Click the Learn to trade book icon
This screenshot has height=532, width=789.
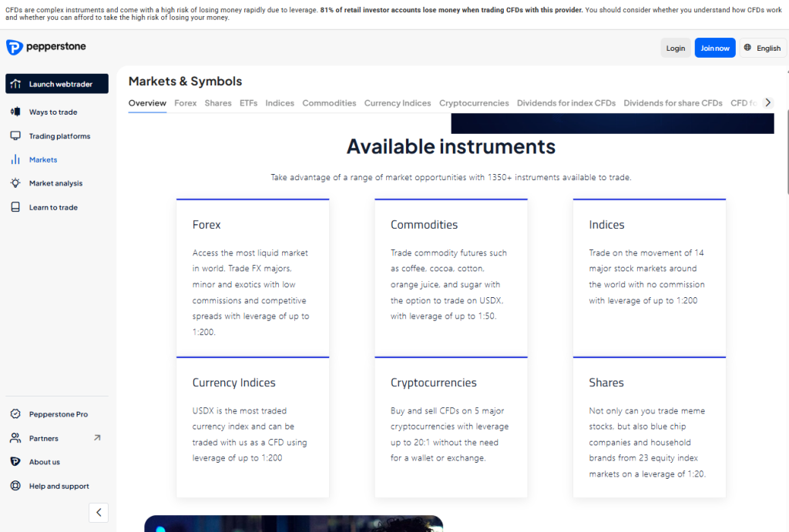pyautogui.click(x=15, y=207)
